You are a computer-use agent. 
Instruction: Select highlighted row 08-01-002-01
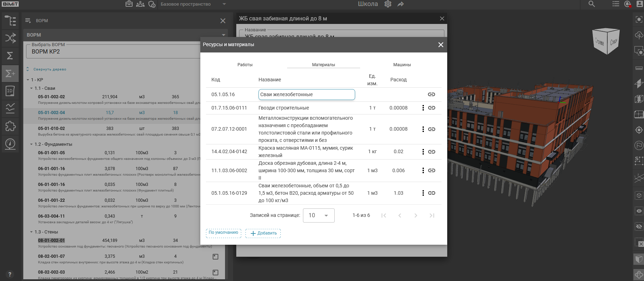click(x=123, y=243)
